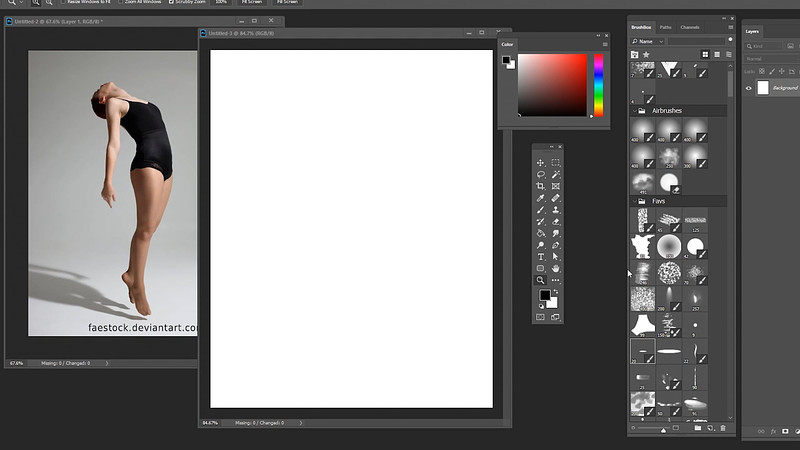The height and width of the screenshot is (450, 800).
Task: Select the BrushBox tab
Action: pyautogui.click(x=641, y=28)
